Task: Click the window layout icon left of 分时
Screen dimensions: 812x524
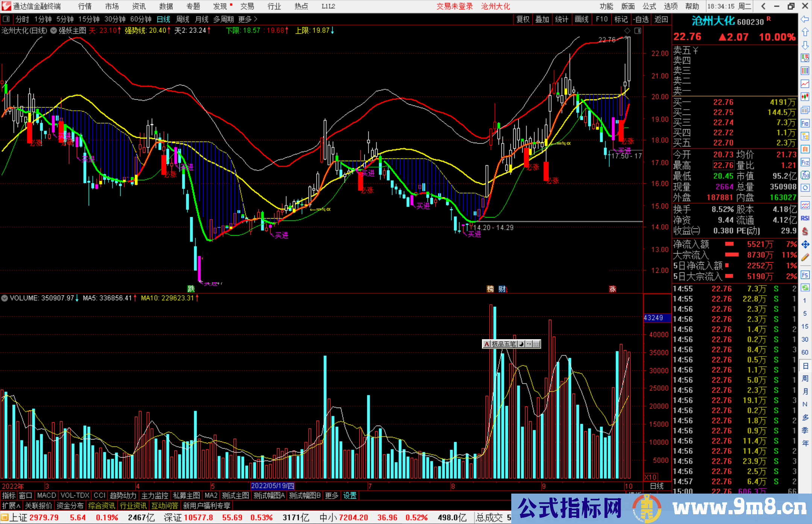Action: pyautogui.click(x=6, y=19)
